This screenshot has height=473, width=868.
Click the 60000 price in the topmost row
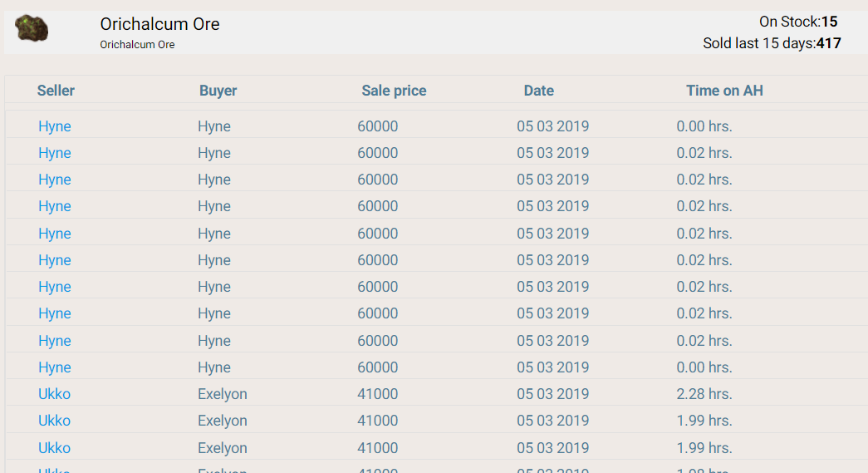click(378, 126)
